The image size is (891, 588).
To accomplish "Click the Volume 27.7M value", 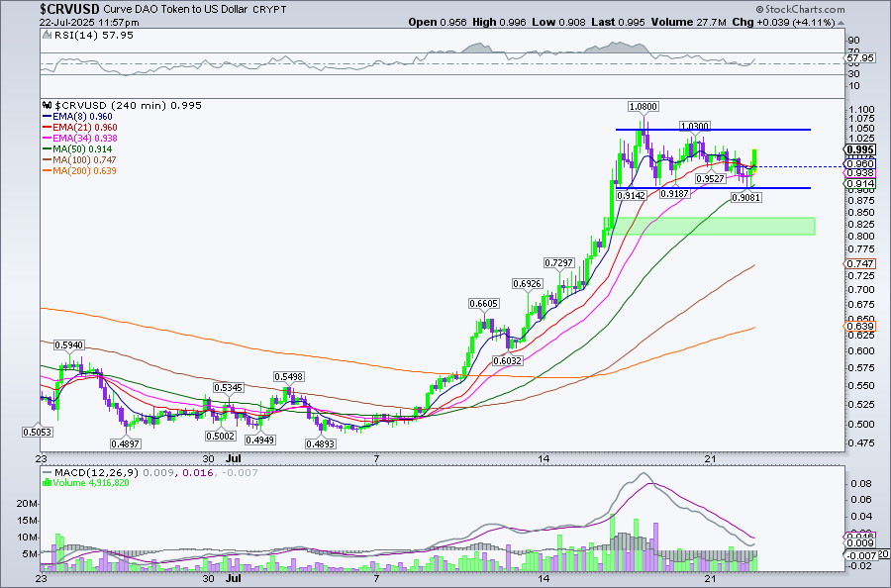I will (689, 22).
